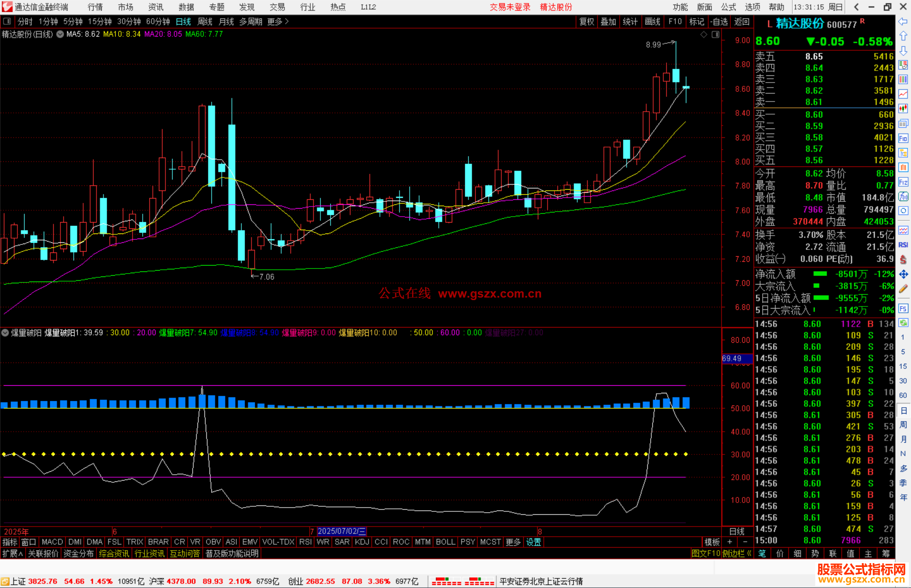Open the 窗口 selector in indicator bar
Screen dimensions: 911x588
(29, 542)
